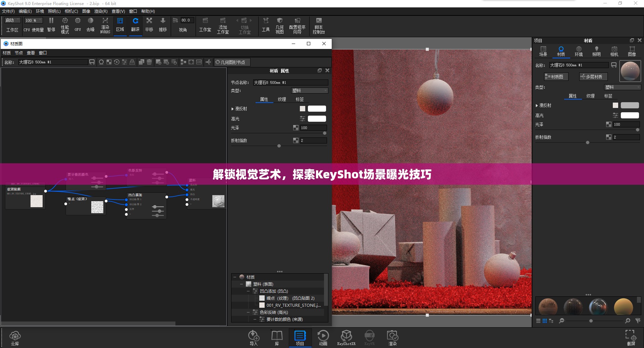
Task: Click the 几何图形节点 geometry nodes button
Action: 232,62
